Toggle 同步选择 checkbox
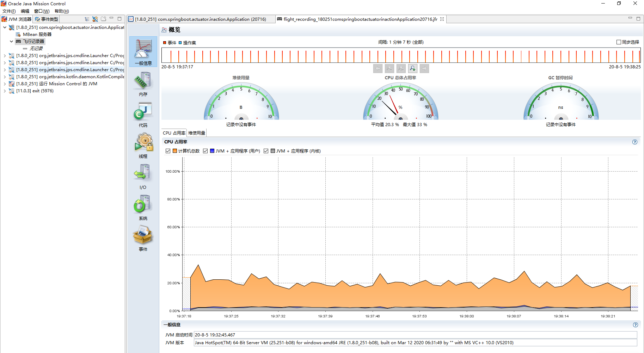 click(x=619, y=42)
